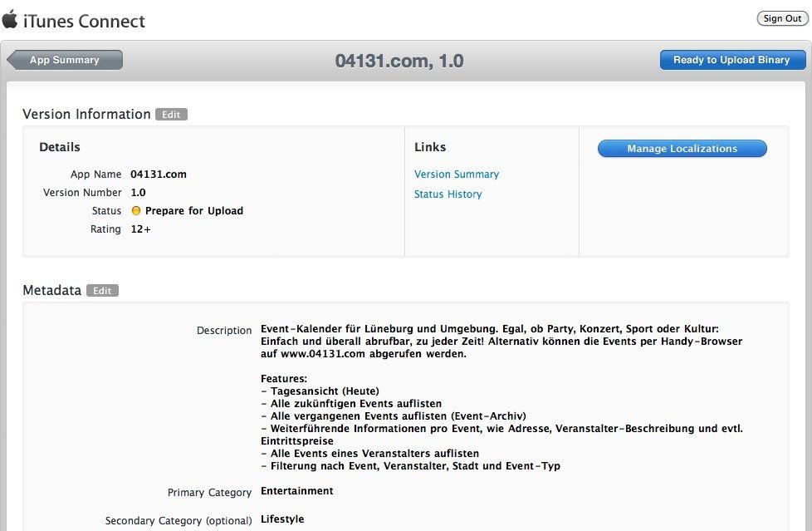Go back to App Summary
812x531 pixels.
(x=66, y=60)
